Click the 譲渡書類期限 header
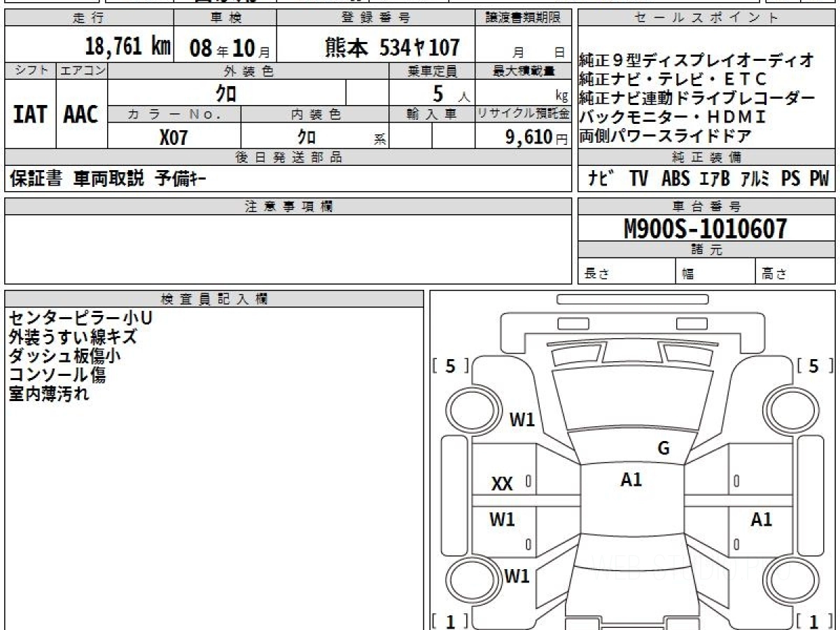Viewport: 840px width, 630px height. click(524, 18)
